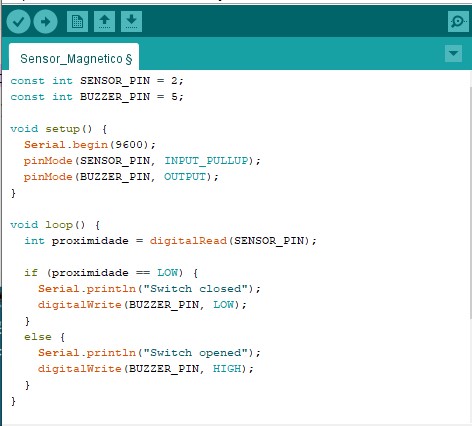Expand the tab options dropdown arrow
The height and width of the screenshot is (426, 472).
(453, 53)
